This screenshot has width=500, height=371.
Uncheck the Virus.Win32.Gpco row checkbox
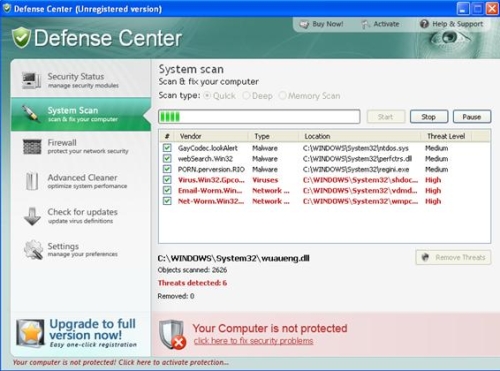167,180
